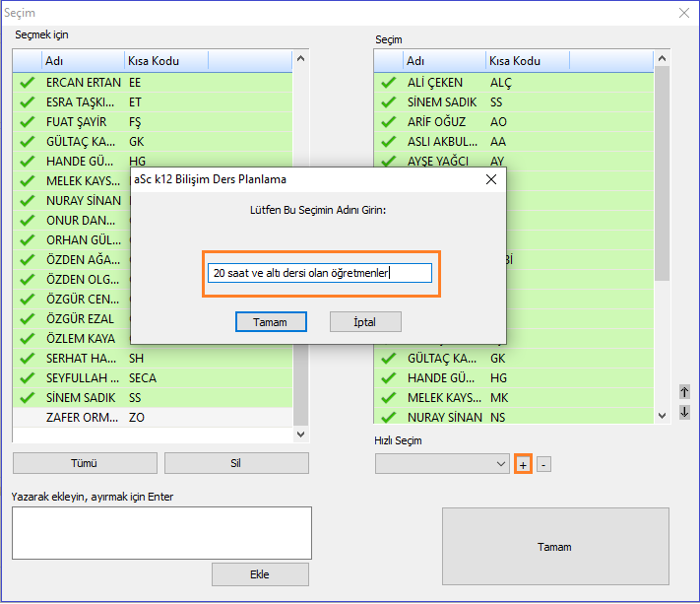Select GÜLTAÇ KA... in the left list
Viewport: 700px width, 604px height.
(x=153, y=142)
